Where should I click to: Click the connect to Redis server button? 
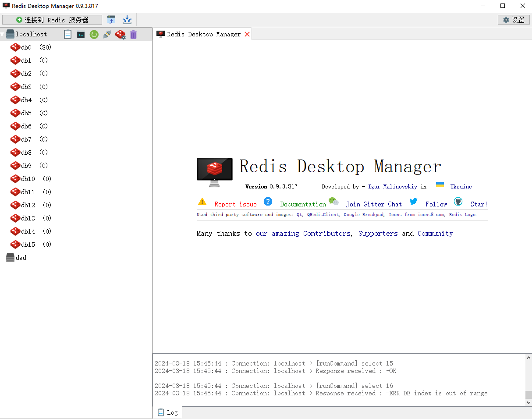point(52,20)
